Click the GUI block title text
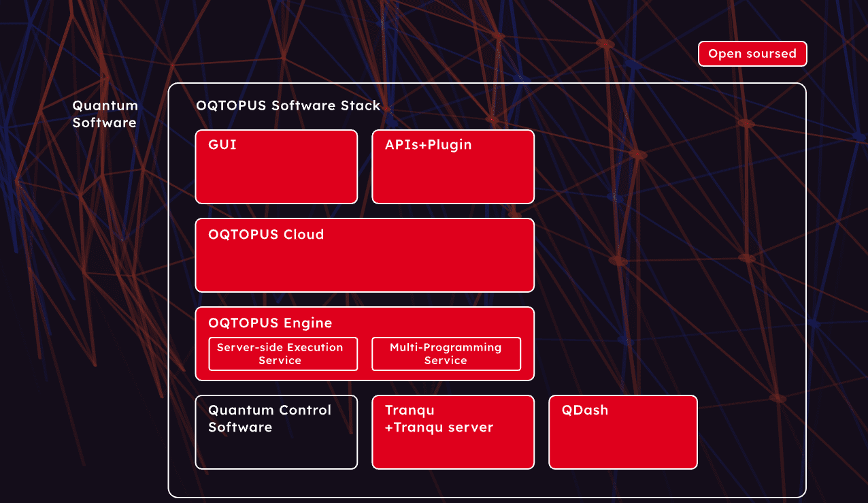Viewport: 868px width, 503px height. pyautogui.click(x=222, y=144)
